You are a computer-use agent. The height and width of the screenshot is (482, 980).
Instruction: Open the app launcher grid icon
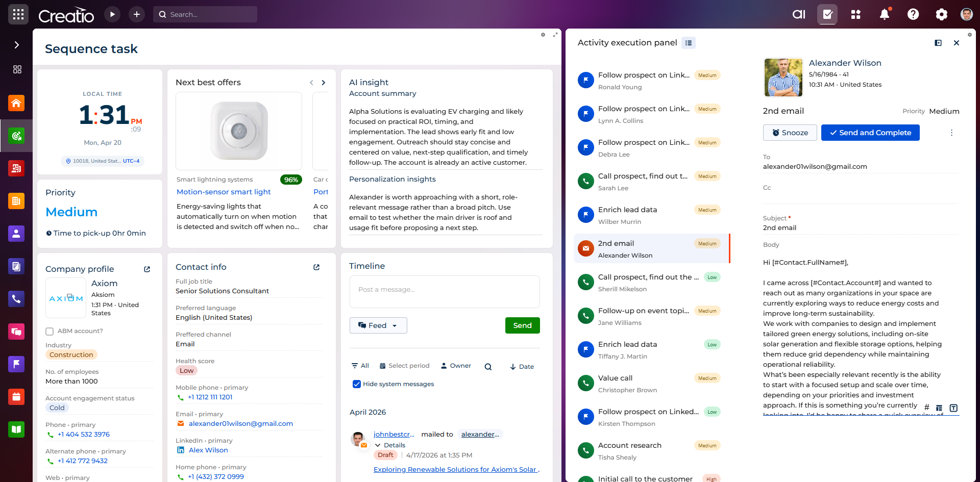[18, 14]
